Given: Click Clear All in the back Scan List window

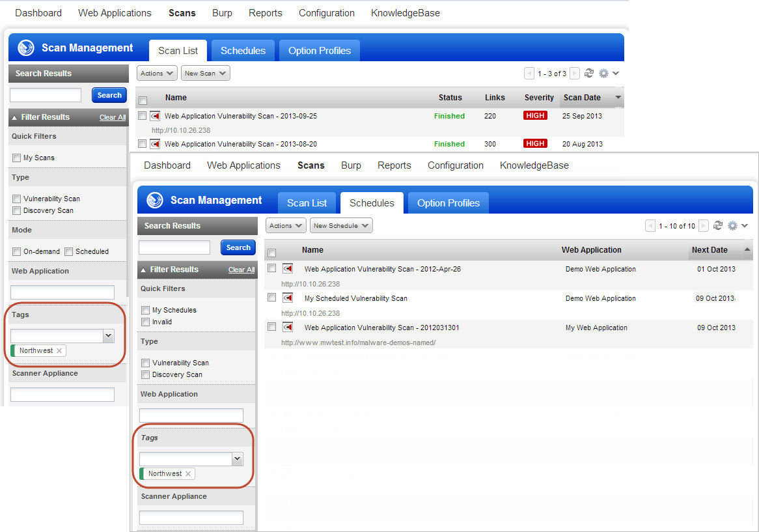Looking at the screenshot, I should (113, 118).
